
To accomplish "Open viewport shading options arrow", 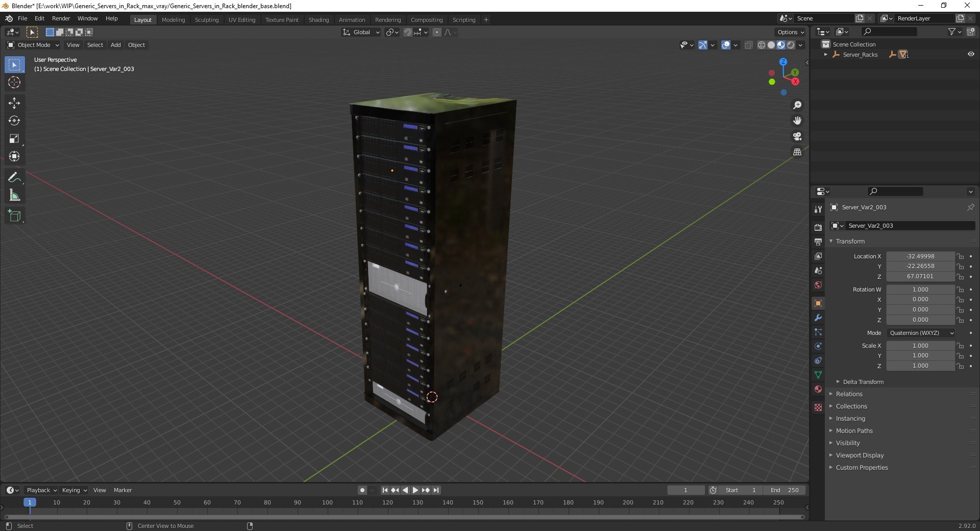I will [x=801, y=45].
